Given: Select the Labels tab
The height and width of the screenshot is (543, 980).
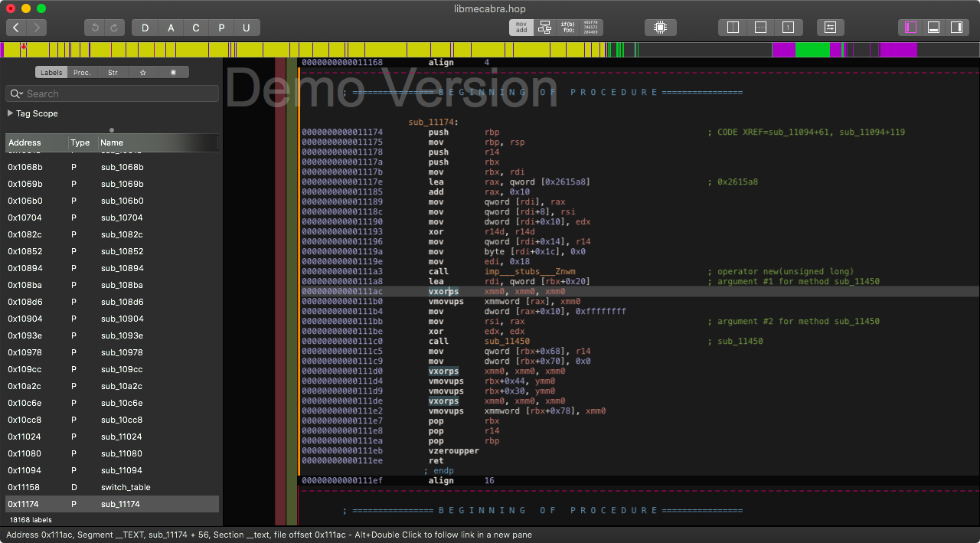Looking at the screenshot, I should 51,73.
